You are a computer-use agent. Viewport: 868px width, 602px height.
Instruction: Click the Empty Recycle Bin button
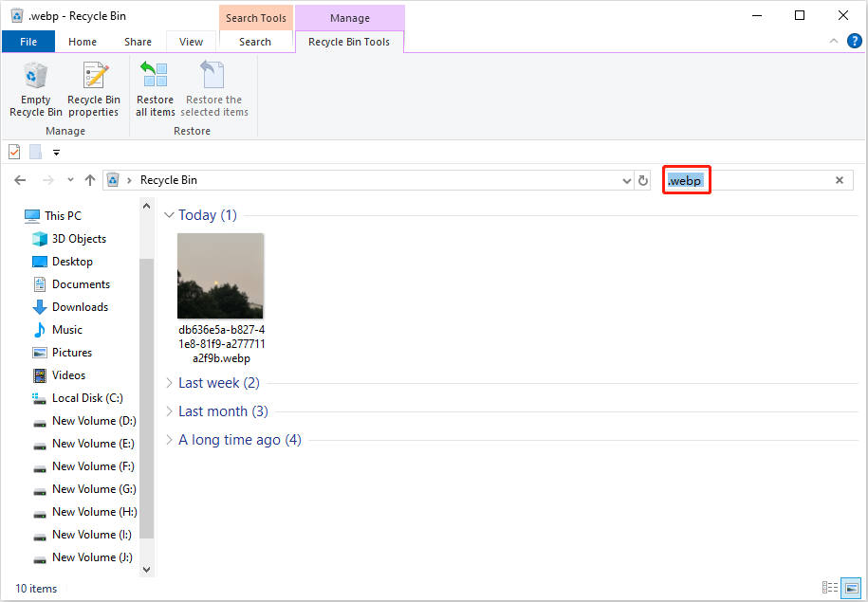36,89
